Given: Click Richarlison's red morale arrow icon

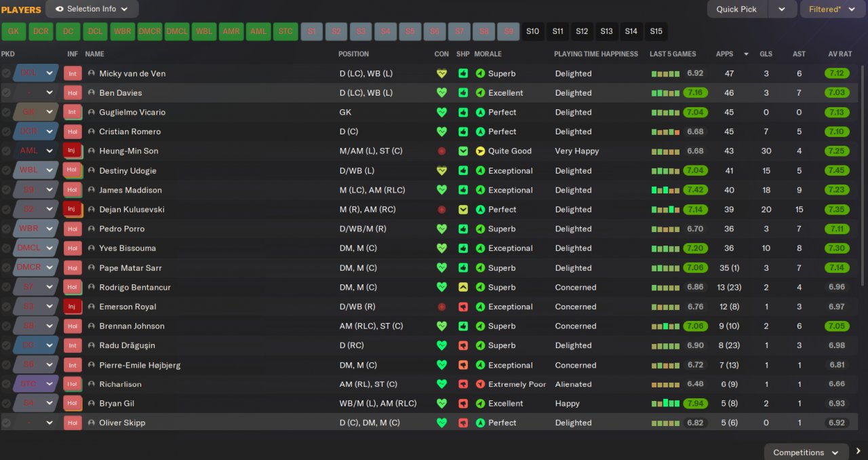Looking at the screenshot, I should 480,384.
